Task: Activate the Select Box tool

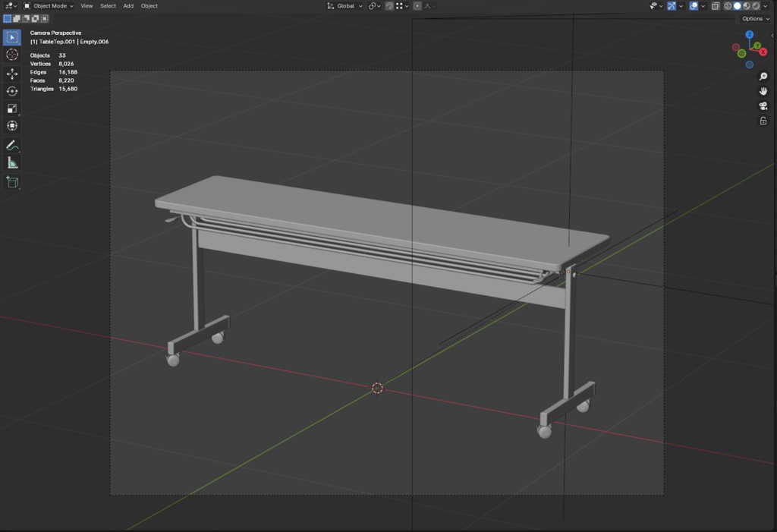Action: tap(12, 38)
